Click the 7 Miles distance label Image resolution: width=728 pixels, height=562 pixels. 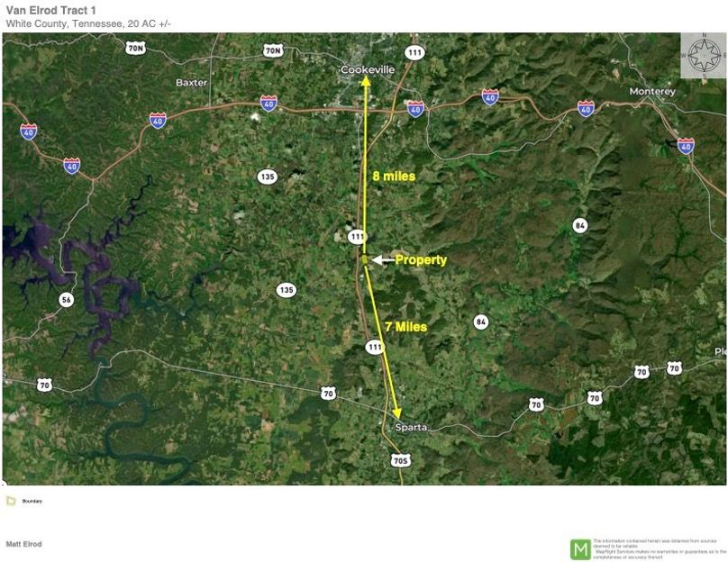coord(405,326)
